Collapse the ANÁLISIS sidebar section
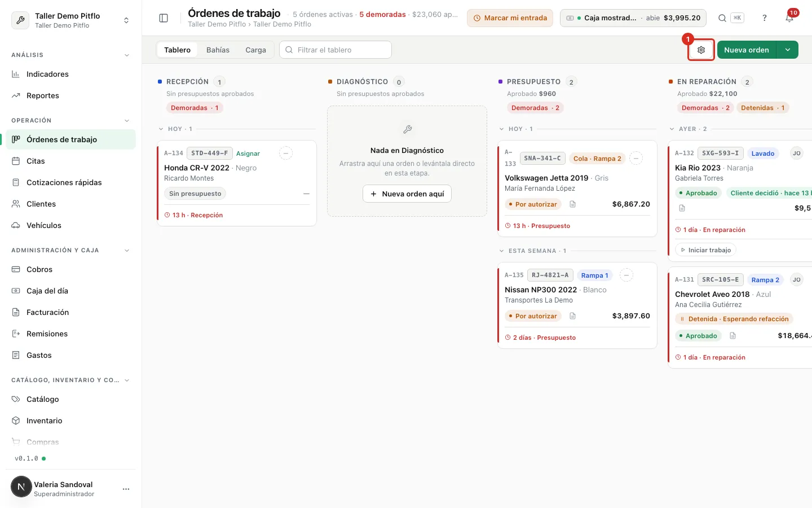Viewport: 812px width, 508px height. coord(127,55)
